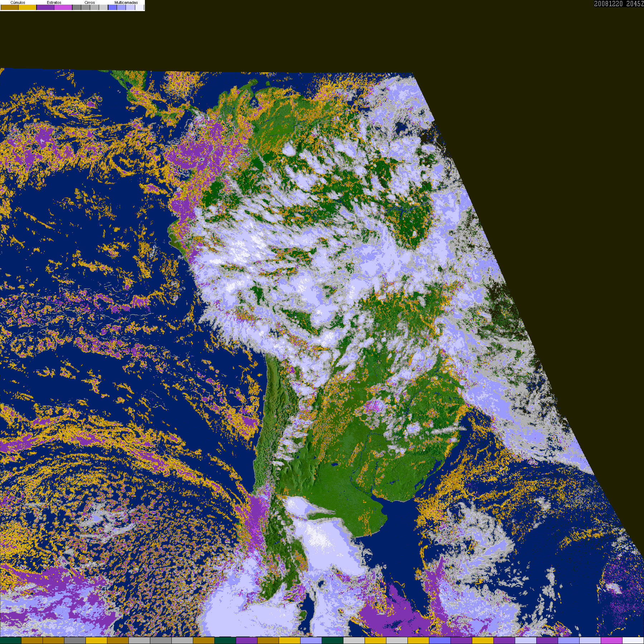The width and height of the screenshot is (644, 644).
Task: Click the Cirros legend label
Action: point(90,3)
